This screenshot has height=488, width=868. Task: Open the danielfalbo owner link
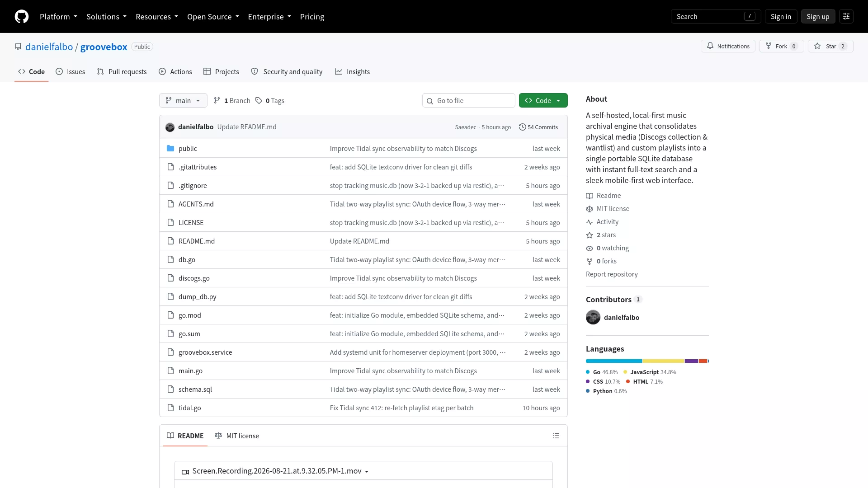(49, 47)
